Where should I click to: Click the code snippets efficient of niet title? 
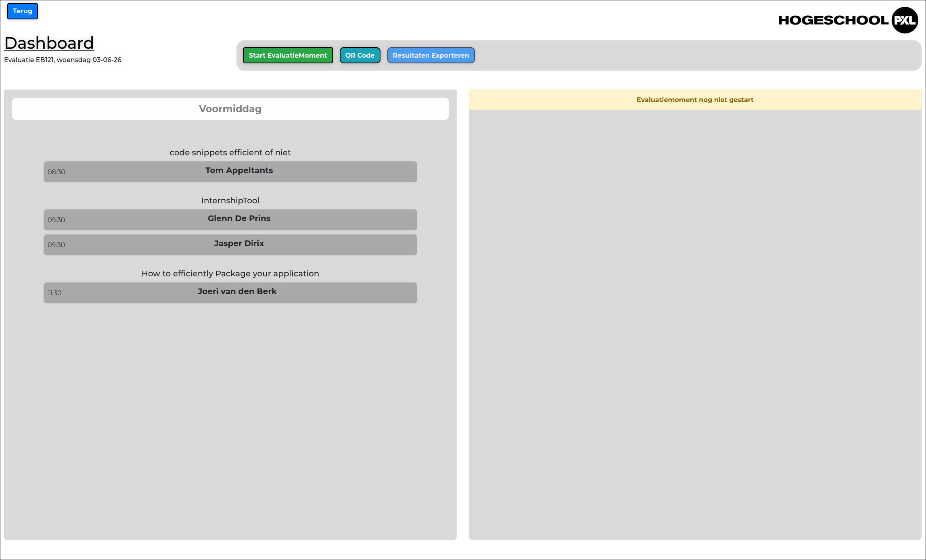230,153
